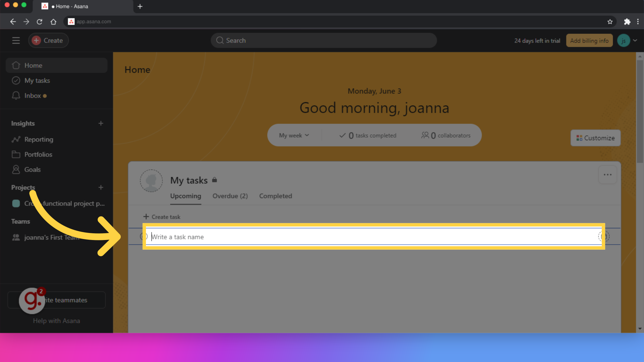Open Portfolios
The image size is (644, 362).
click(x=56, y=155)
